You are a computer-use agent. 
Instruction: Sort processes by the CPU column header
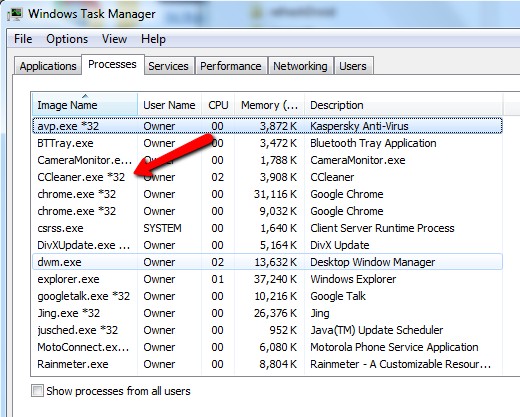(218, 105)
